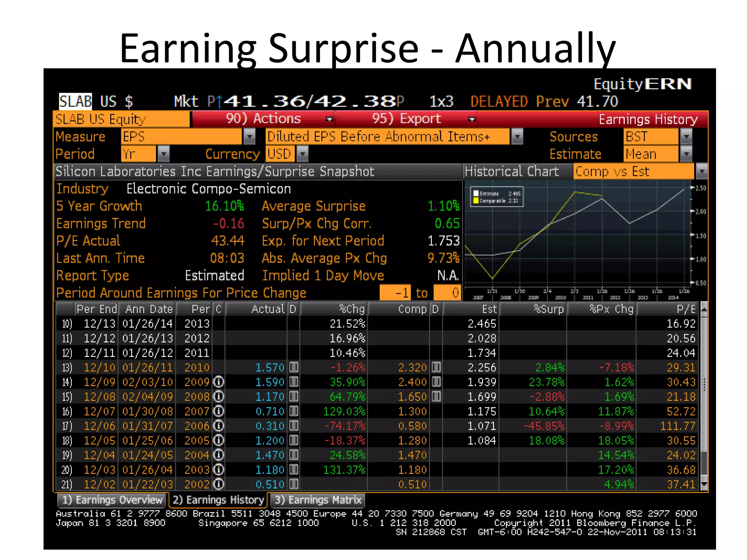Open detail icon beside Actual 1.570
Image resolution: width=747 pixels, height=560 pixels.
294,367
